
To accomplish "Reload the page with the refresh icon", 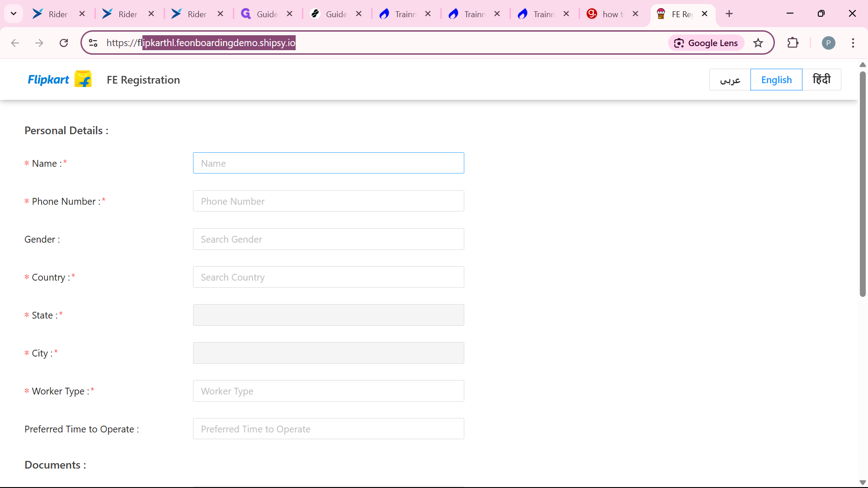I will pyautogui.click(x=64, y=43).
